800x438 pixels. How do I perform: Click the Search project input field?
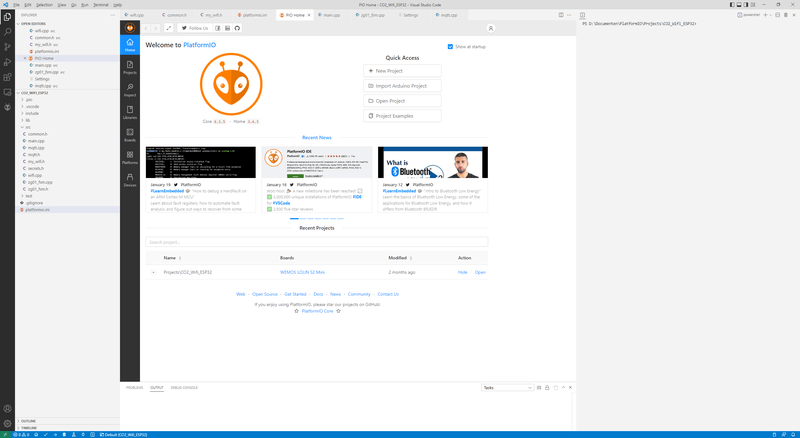pos(316,242)
